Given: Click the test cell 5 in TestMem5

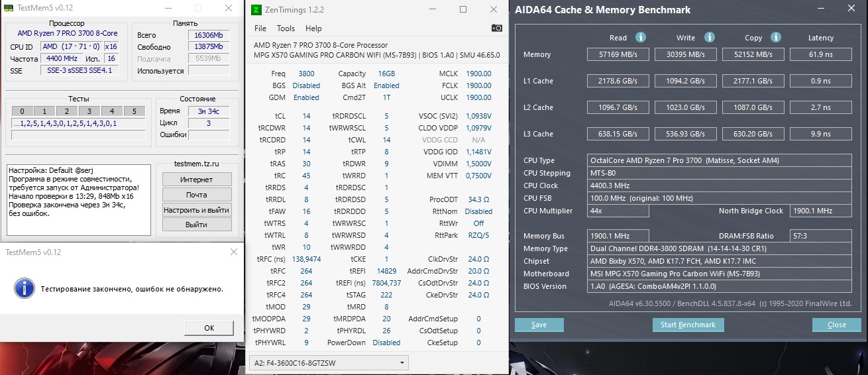Looking at the screenshot, I should [x=134, y=111].
